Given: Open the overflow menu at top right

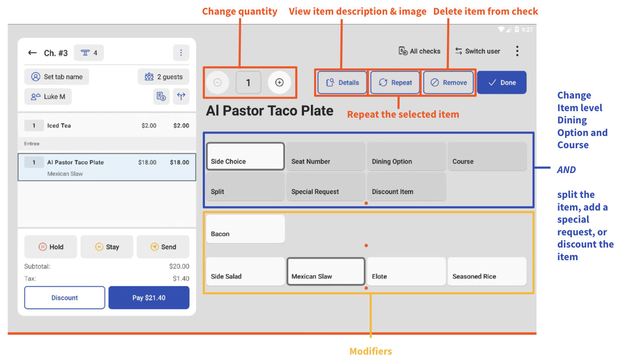Looking at the screenshot, I should point(517,51).
